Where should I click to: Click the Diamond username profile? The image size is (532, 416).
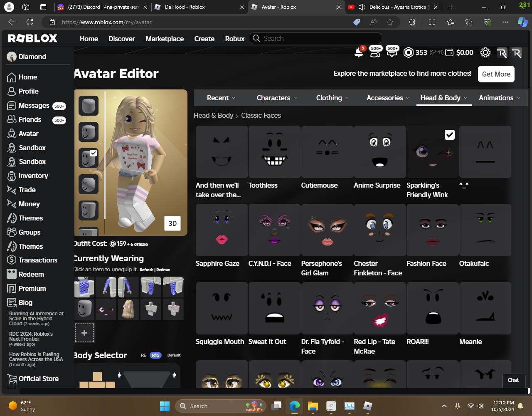(27, 57)
